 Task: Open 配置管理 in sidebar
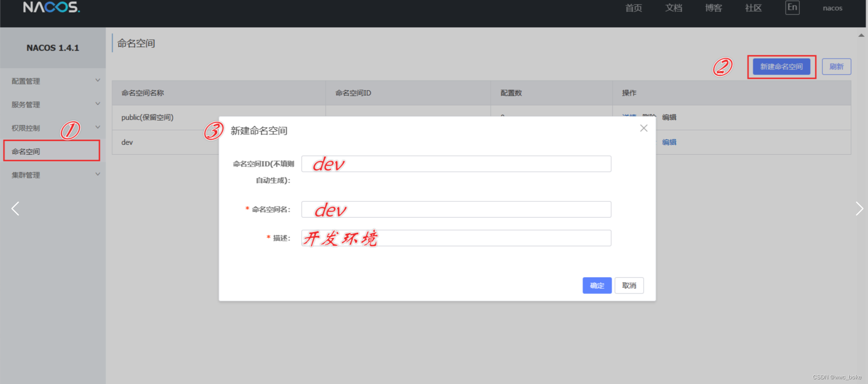coord(26,81)
